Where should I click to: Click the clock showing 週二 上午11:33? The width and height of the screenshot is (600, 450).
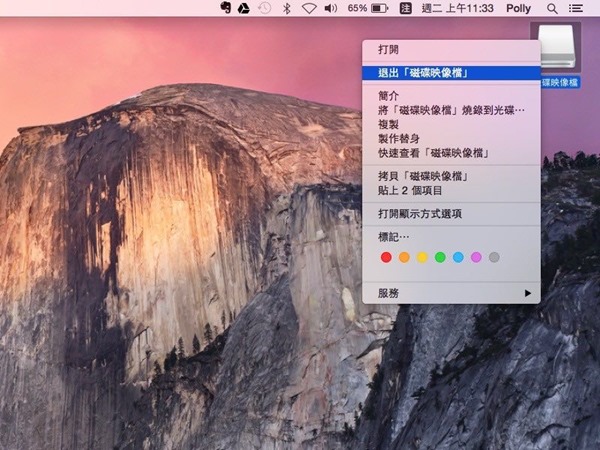[x=457, y=8]
